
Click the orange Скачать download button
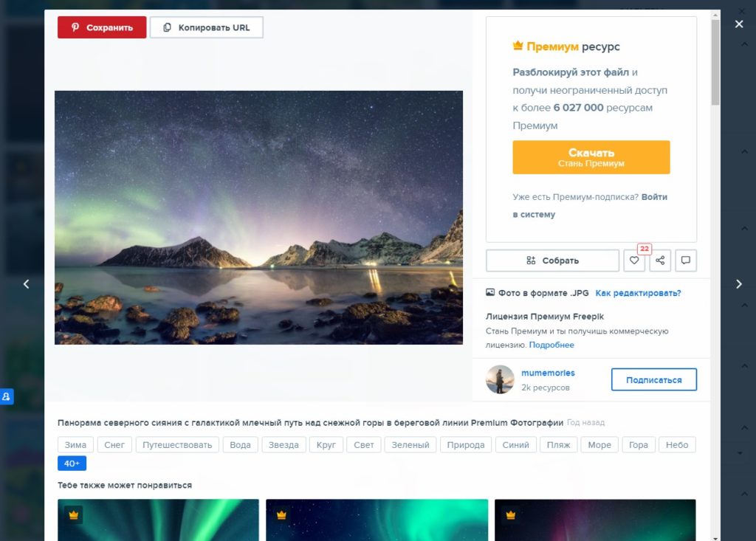[x=591, y=157]
